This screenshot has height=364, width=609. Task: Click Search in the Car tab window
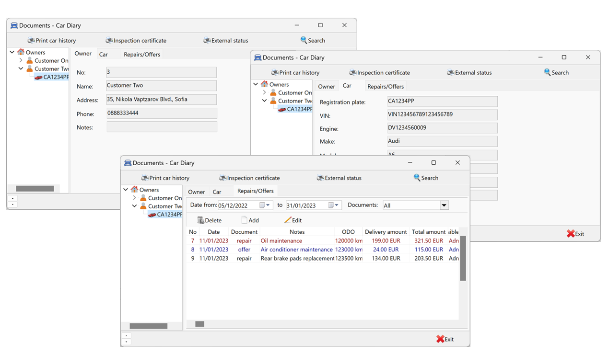tap(556, 72)
